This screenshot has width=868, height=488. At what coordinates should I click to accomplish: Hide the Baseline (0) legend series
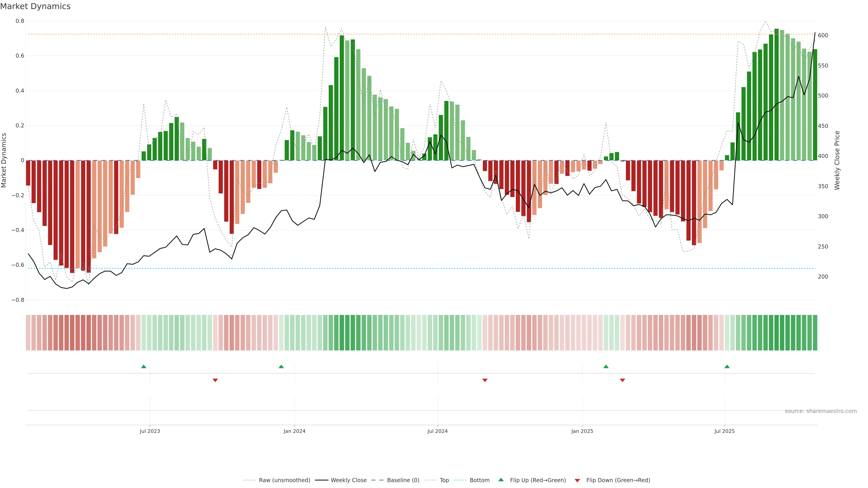click(x=403, y=480)
